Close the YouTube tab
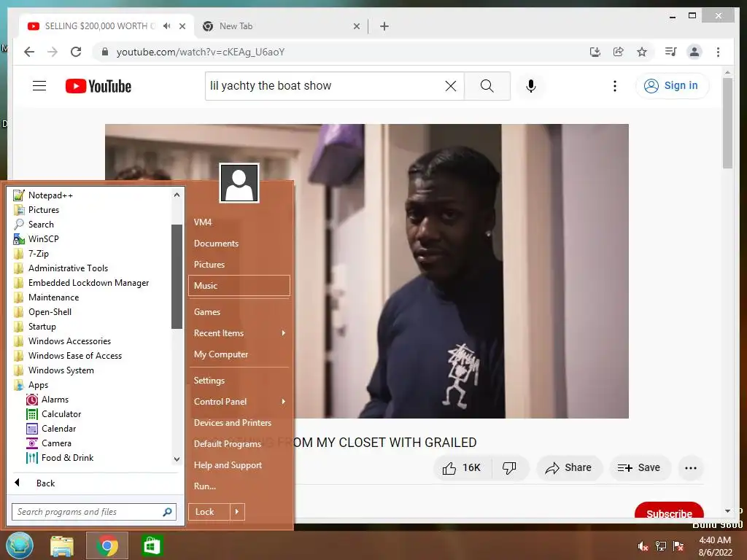The width and height of the screenshot is (747, 560). [182, 26]
